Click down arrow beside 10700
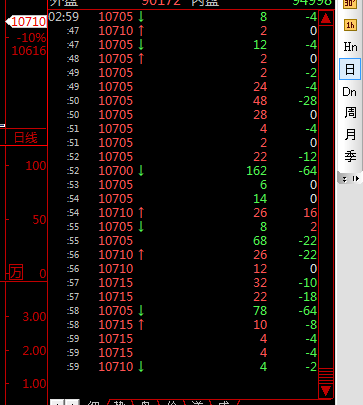Image resolution: width=363 pixels, height=405 pixels. point(141,171)
